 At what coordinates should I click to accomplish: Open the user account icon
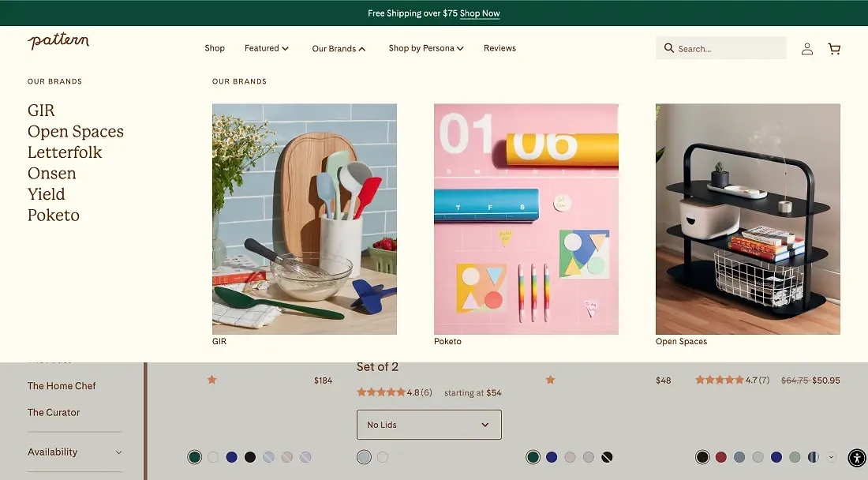[807, 49]
